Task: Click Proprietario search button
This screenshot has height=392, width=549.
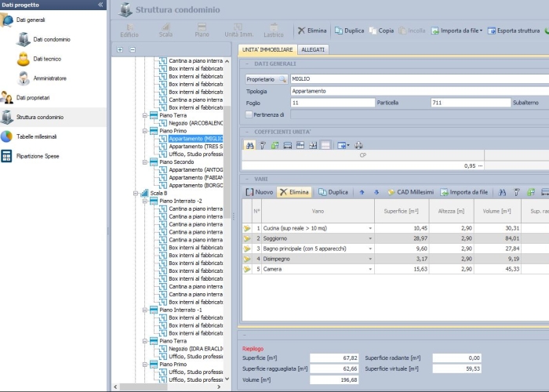Action: (x=267, y=79)
